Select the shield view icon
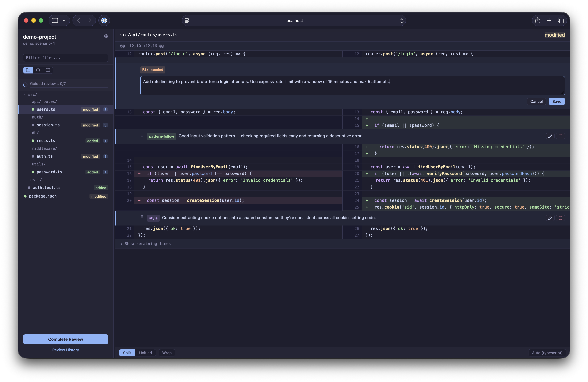This screenshot has width=588, height=382. (38, 70)
